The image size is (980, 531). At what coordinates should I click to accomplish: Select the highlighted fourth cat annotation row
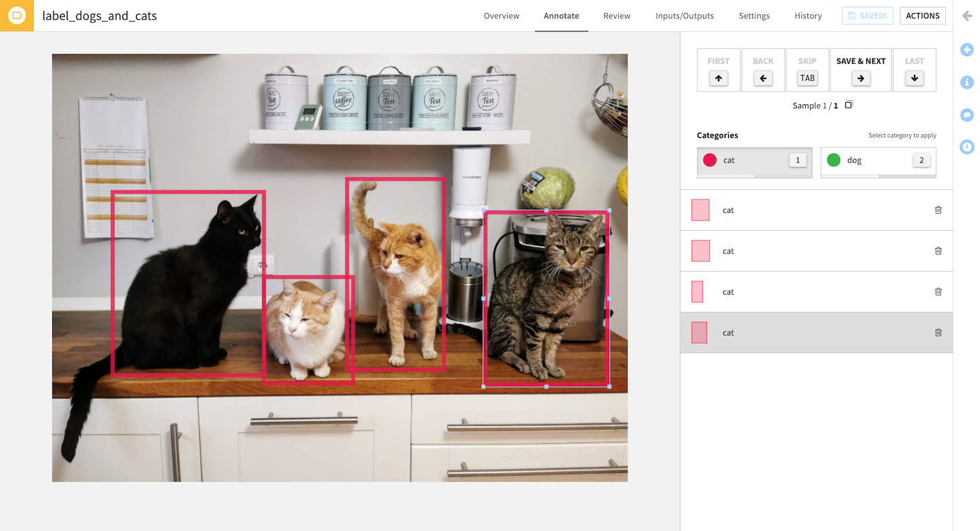click(817, 333)
